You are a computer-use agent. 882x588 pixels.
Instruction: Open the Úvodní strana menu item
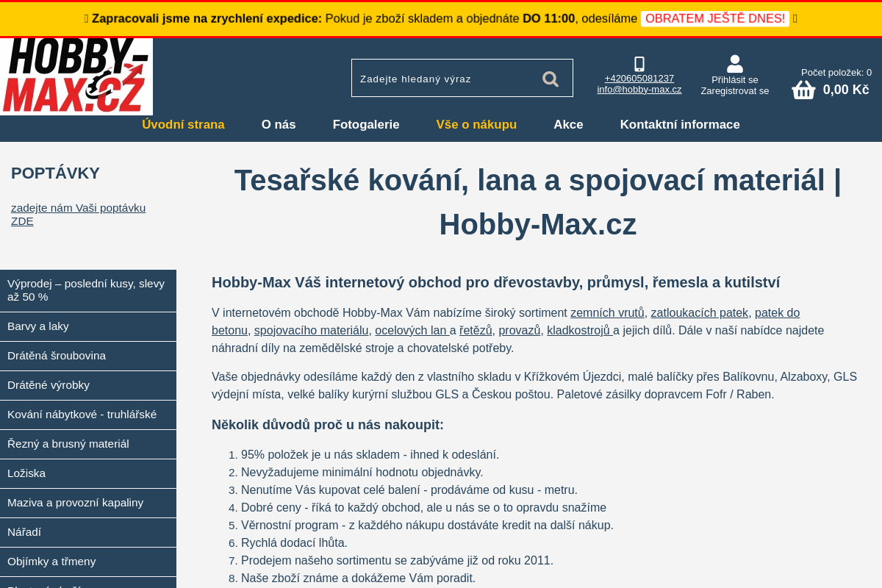(x=183, y=124)
